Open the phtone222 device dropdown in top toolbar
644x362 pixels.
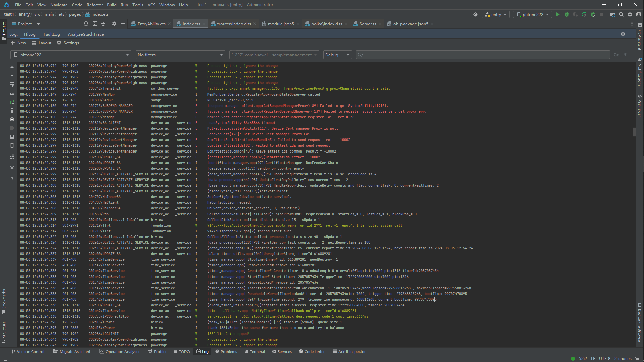pyautogui.click(x=533, y=14)
